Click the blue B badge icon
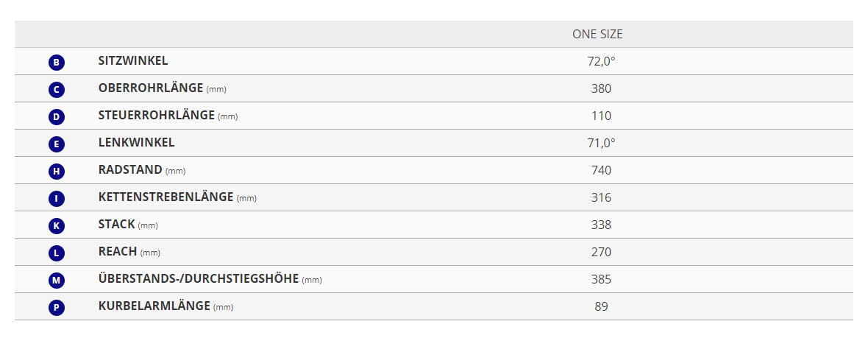Screen dimensions: 868x338 click(57, 63)
